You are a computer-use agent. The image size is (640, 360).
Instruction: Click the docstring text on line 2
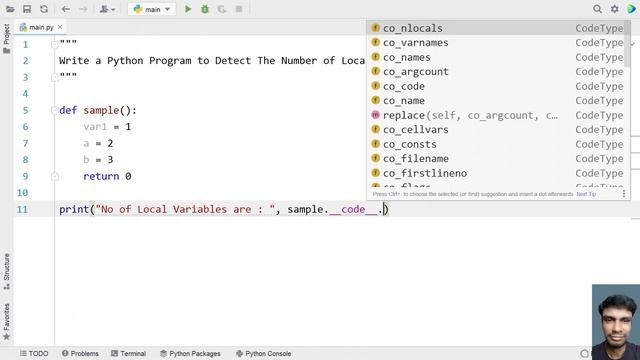[212, 61]
